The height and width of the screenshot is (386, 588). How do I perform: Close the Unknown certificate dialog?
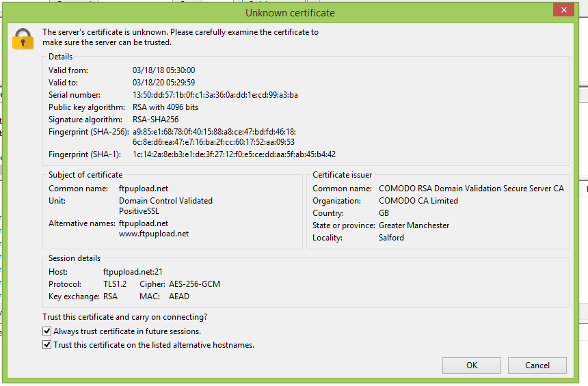[x=563, y=10]
